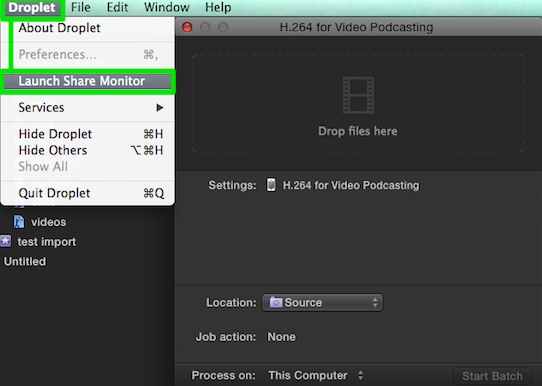The image size is (542, 386).
Task: Open the Services submenu arrow
Action: pos(159,107)
